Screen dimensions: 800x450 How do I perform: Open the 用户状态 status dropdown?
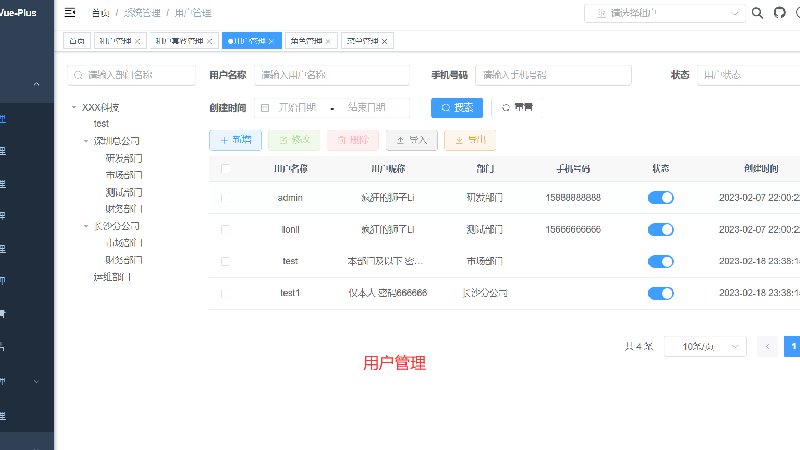(x=748, y=75)
